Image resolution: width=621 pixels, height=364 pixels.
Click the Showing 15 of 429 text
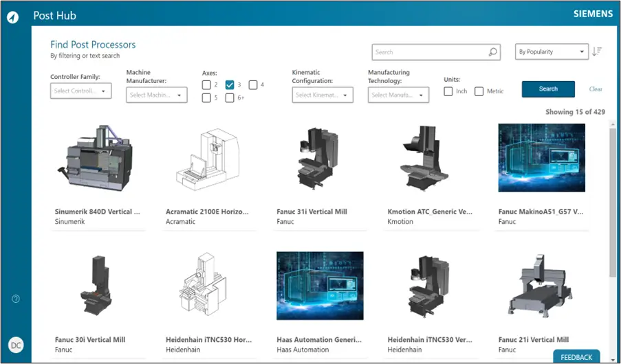[575, 112]
